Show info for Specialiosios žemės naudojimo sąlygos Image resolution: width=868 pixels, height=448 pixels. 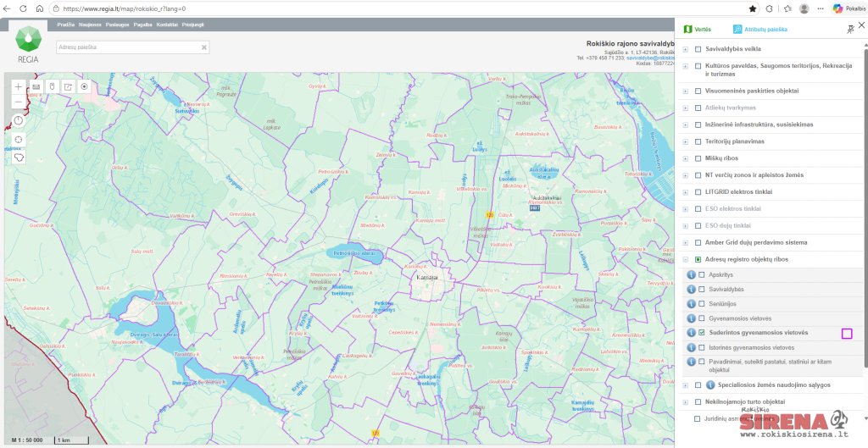coord(711,385)
